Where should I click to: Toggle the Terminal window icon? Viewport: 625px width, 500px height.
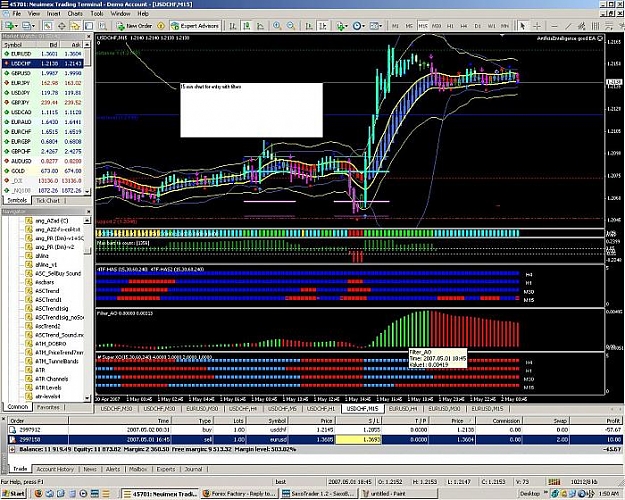89,26
